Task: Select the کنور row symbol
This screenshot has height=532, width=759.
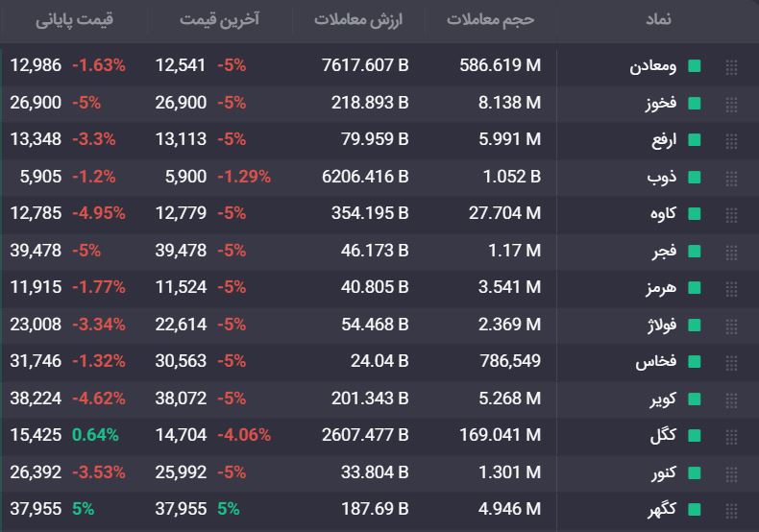Action: click(664, 472)
